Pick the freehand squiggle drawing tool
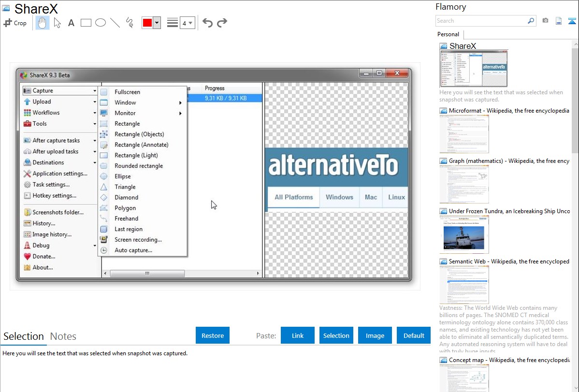Viewport: 579px width, 392px height. coord(130,23)
